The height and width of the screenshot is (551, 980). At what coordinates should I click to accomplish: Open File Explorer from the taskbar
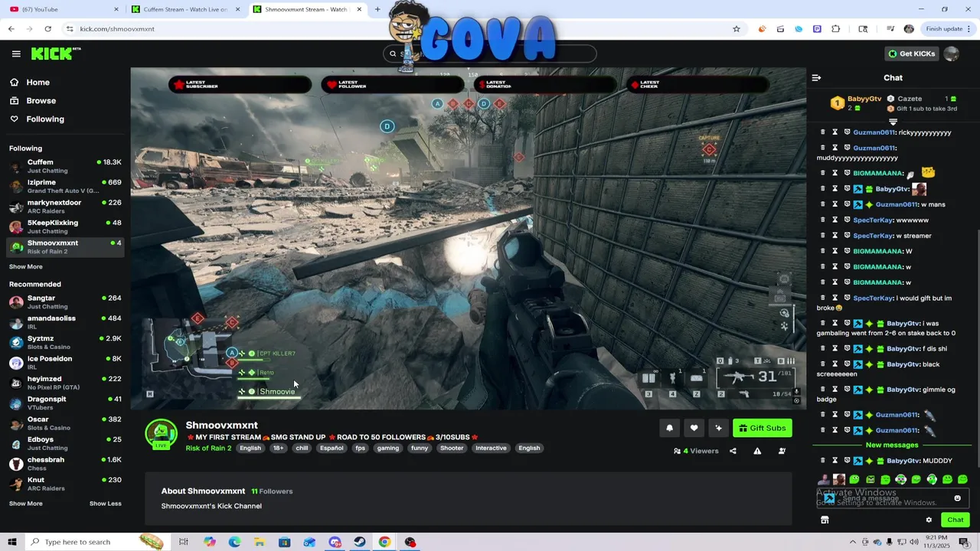(260, 542)
